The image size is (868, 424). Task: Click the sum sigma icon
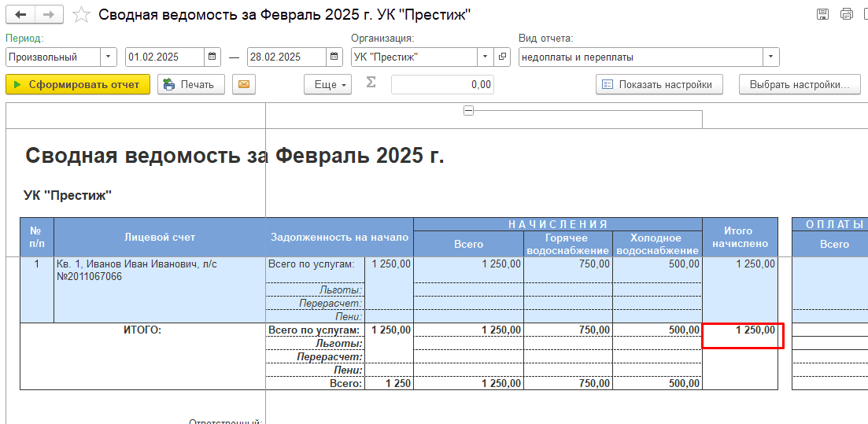[371, 83]
